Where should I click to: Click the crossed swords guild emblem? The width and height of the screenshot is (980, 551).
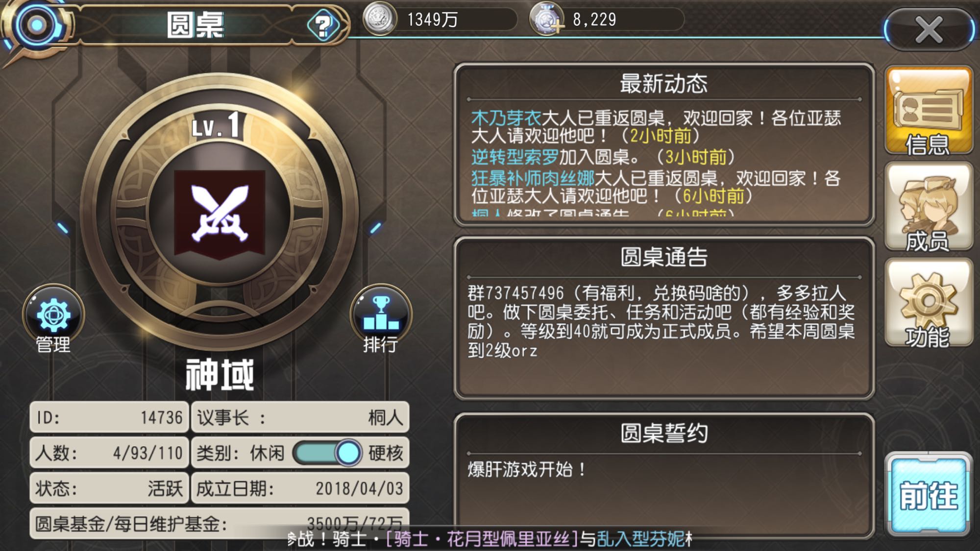[x=220, y=213]
